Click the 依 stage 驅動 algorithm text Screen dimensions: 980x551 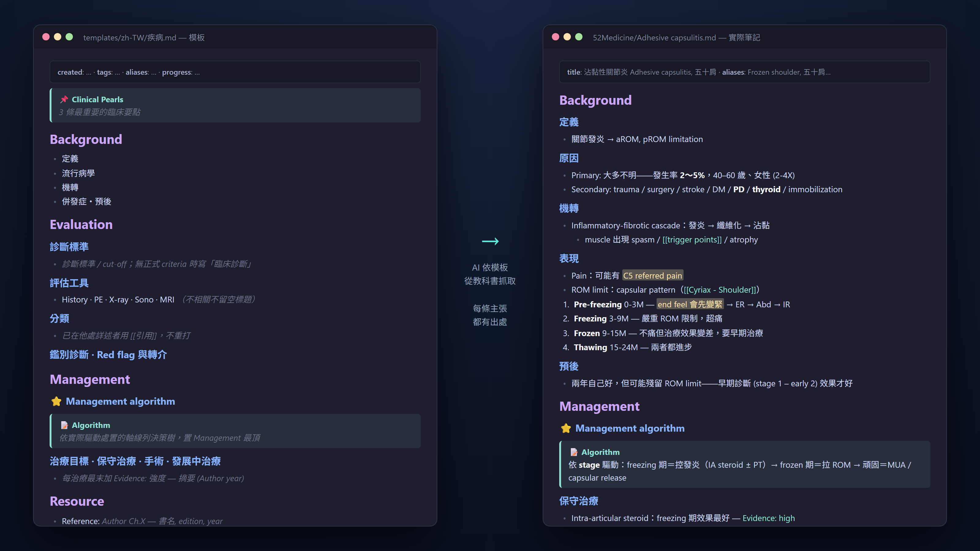coord(740,471)
